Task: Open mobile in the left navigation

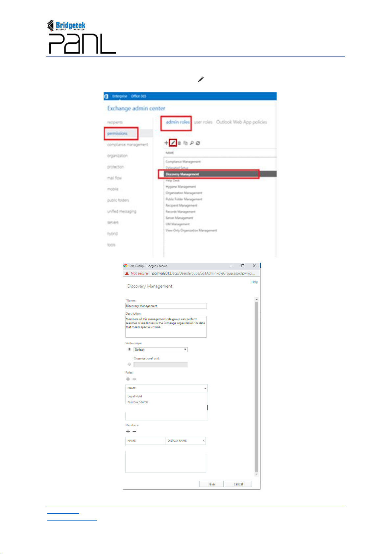Action: tap(112, 189)
